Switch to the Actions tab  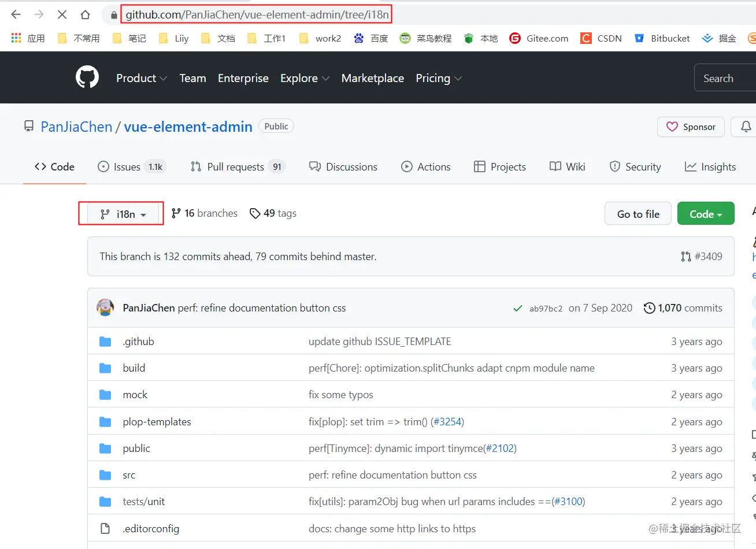[426, 167]
